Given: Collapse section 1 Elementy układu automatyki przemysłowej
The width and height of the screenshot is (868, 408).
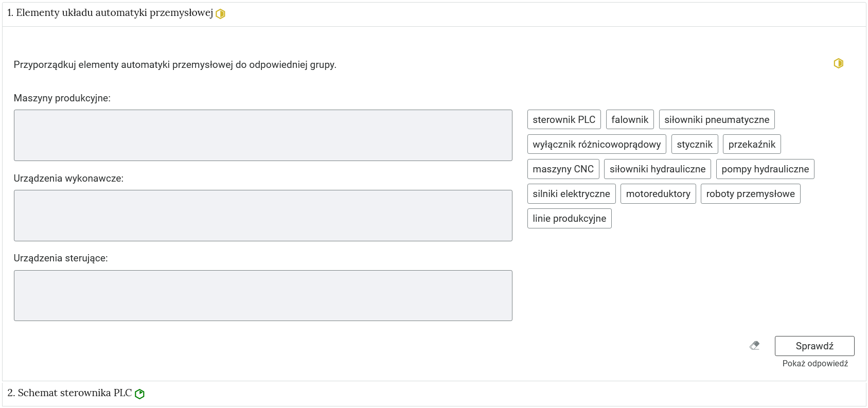Looking at the screenshot, I should click(x=110, y=13).
